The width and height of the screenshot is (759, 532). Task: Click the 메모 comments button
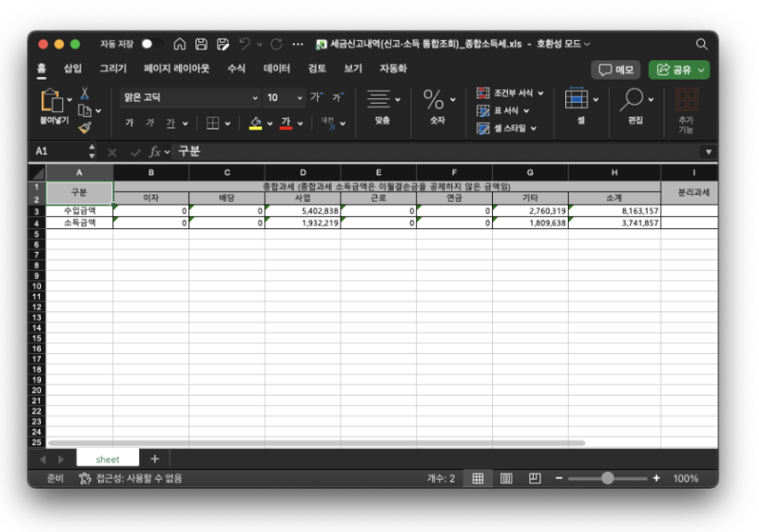(x=615, y=70)
